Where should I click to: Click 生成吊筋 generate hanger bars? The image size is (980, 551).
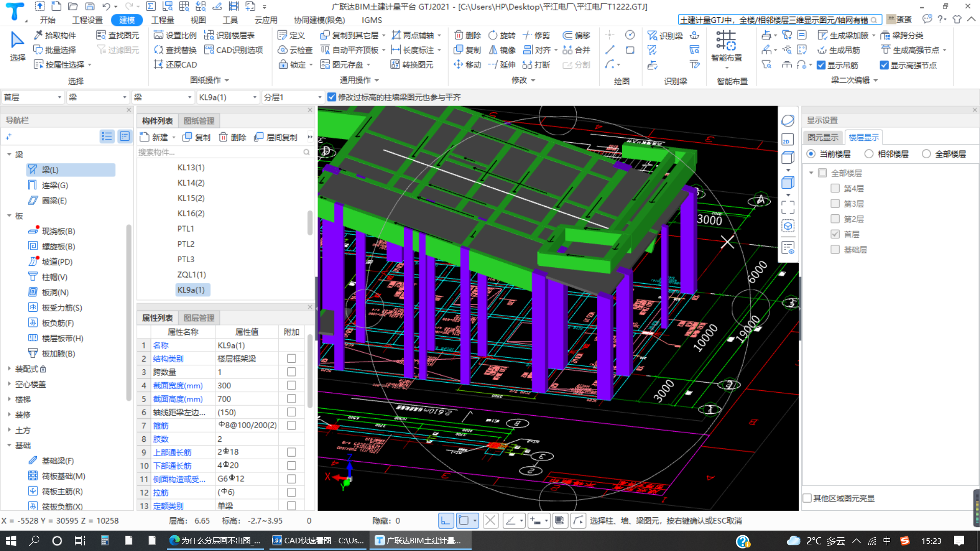[x=839, y=50]
